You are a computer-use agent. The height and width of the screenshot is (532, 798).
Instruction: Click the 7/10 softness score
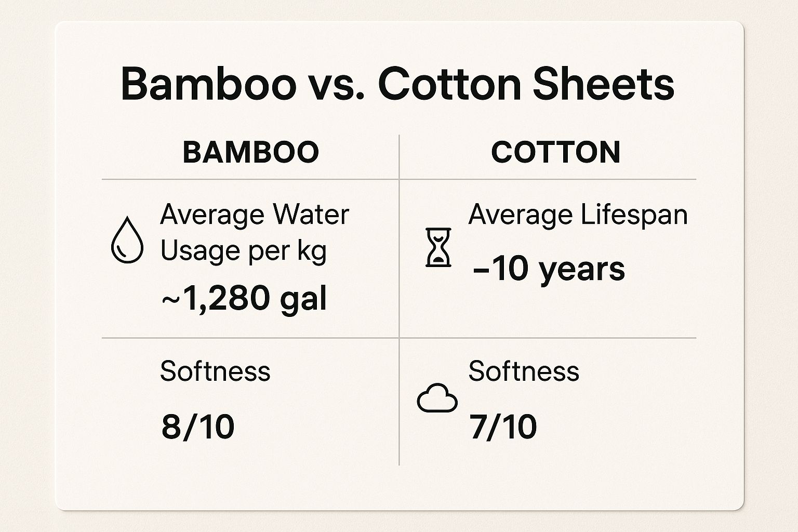pyautogui.click(x=503, y=427)
